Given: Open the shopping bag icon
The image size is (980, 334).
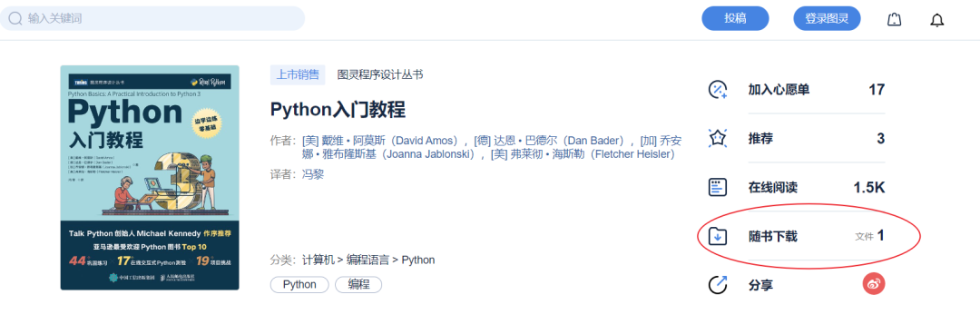Looking at the screenshot, I should (895, 20).
